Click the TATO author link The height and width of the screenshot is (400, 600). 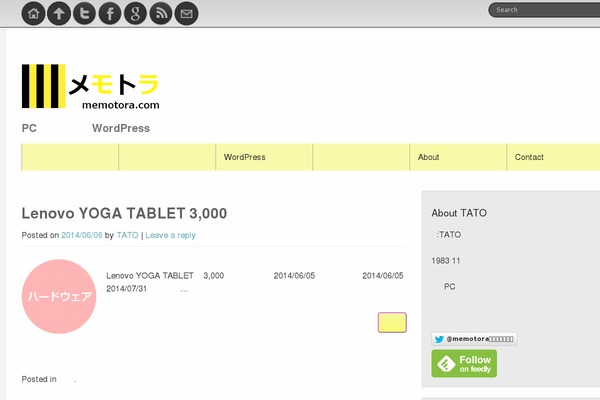click(x=127, y=235)
